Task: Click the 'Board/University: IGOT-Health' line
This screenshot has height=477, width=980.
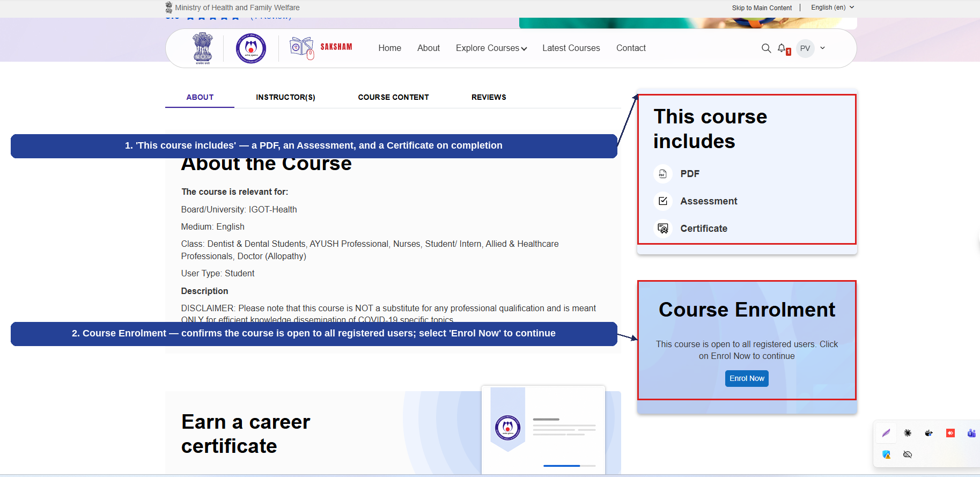Action: click(239, 210)
